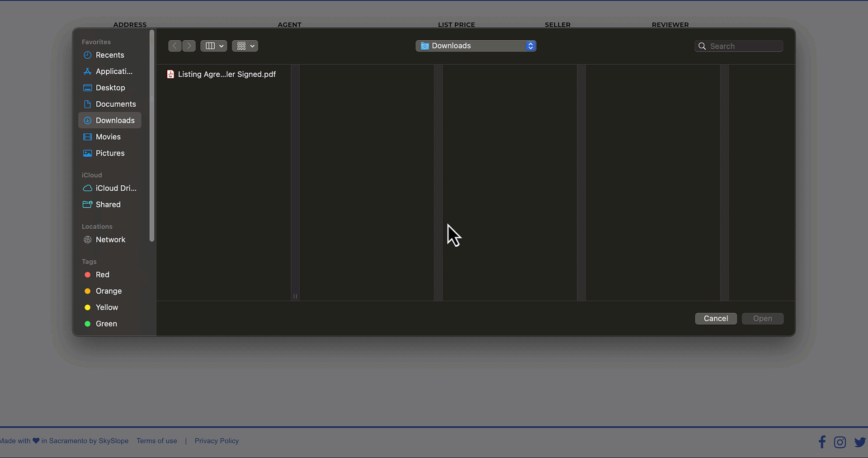Click the LIST PRICE column header
The height and width of the screenshot is (458, 868).
pyautogui.click(x=457, y=25)
